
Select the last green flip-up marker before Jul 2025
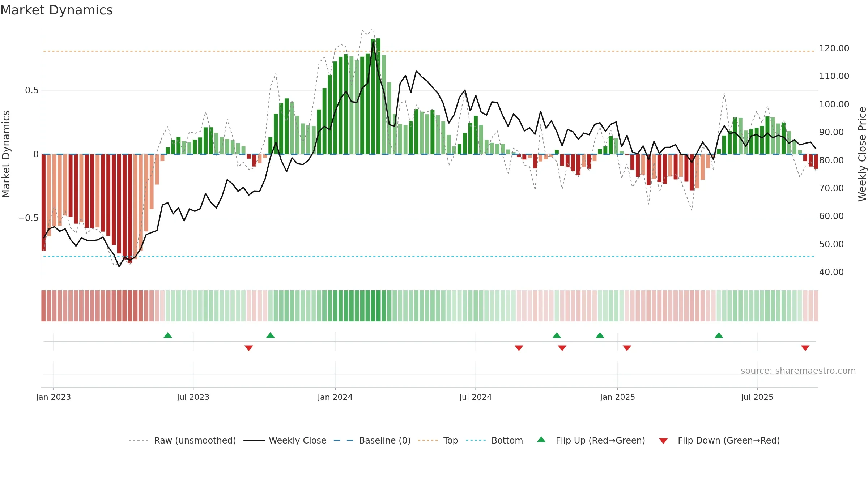[x=719, y=335]
